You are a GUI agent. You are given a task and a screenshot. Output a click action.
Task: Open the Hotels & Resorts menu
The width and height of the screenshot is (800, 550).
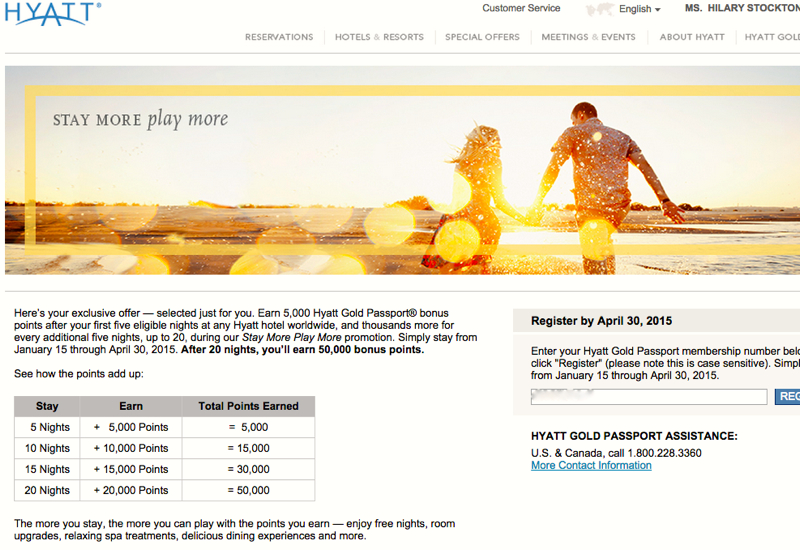pos(379,37)
